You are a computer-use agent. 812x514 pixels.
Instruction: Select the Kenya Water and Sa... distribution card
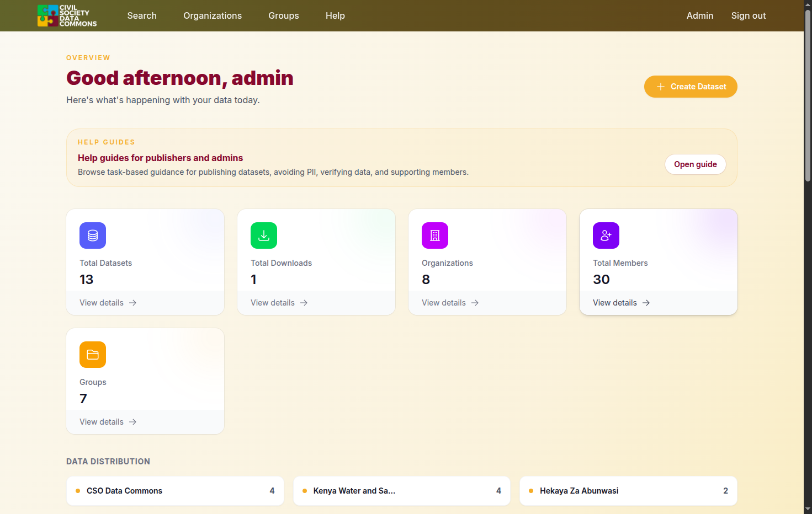(x=402, y=491)
